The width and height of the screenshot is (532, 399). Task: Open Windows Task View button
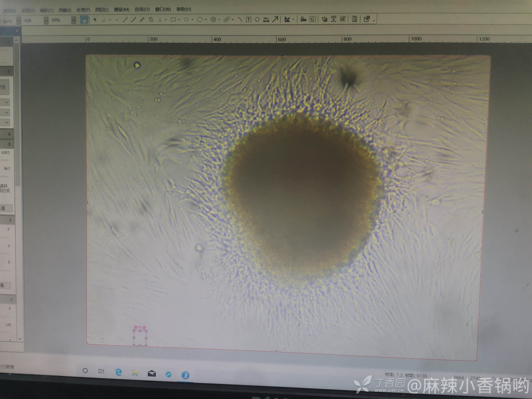(x=101, y=371)
